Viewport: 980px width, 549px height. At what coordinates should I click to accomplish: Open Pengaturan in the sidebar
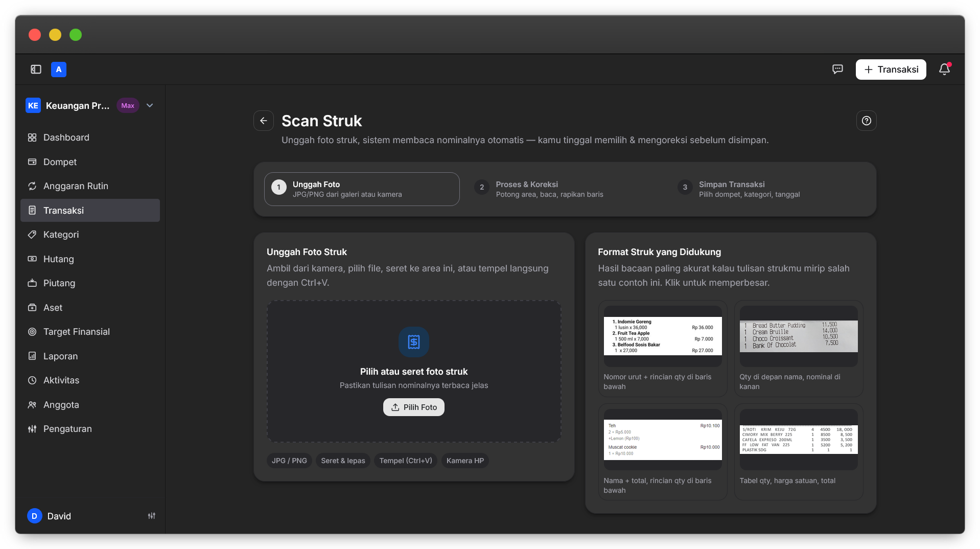pyautogui.click(x=90, y=429)
